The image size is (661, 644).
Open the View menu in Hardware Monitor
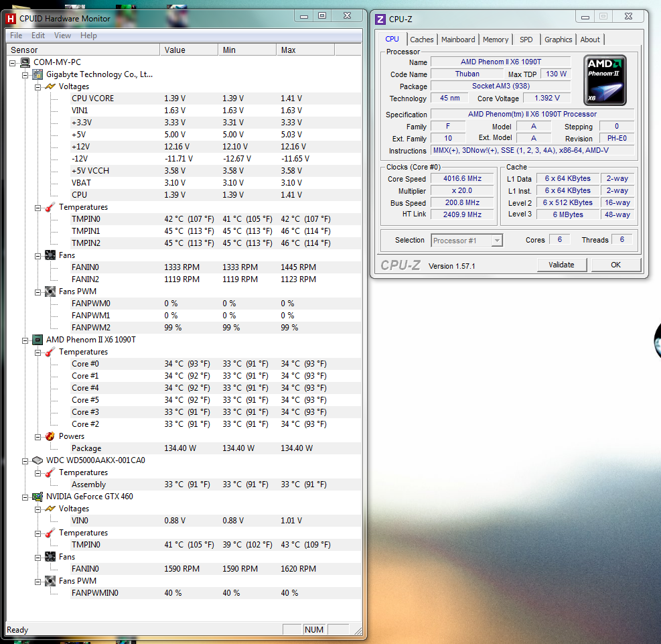tap(62, 36)
